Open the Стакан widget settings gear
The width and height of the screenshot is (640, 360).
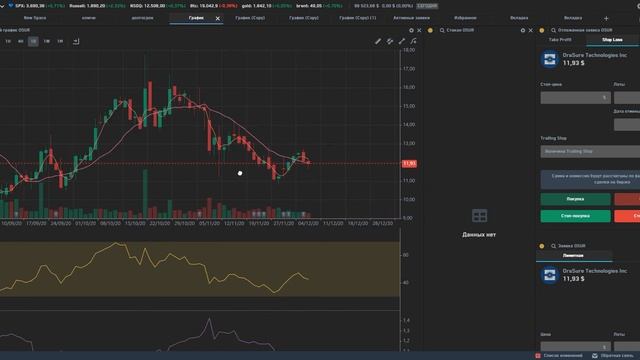[523, 30]
